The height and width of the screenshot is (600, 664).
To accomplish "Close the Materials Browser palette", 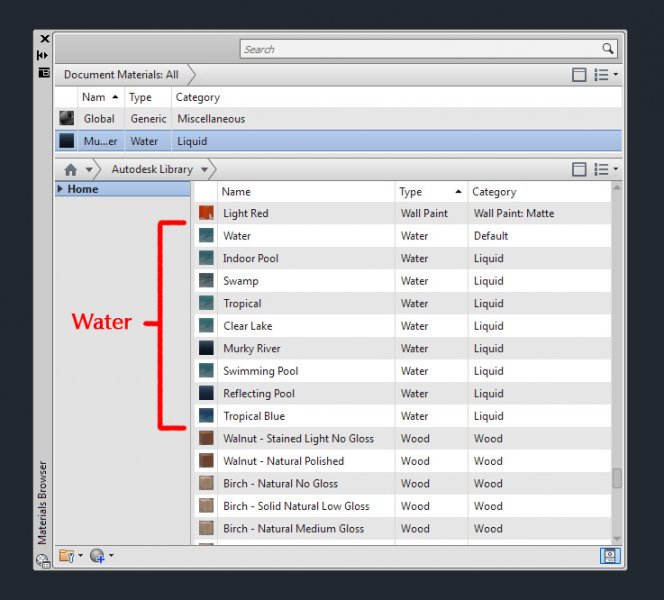I will click(44, 39).
